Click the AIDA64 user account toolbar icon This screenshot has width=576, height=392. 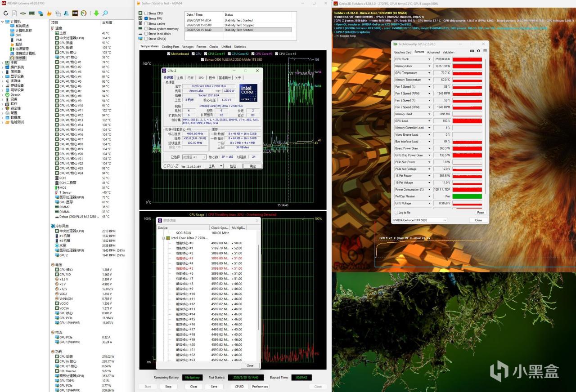tap(67, 13)
